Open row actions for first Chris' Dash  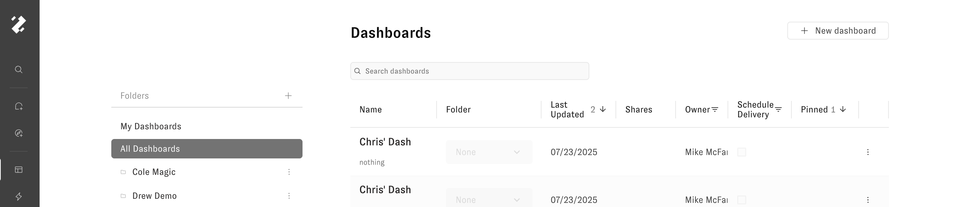pyautogui.click(x=868, y=152)
